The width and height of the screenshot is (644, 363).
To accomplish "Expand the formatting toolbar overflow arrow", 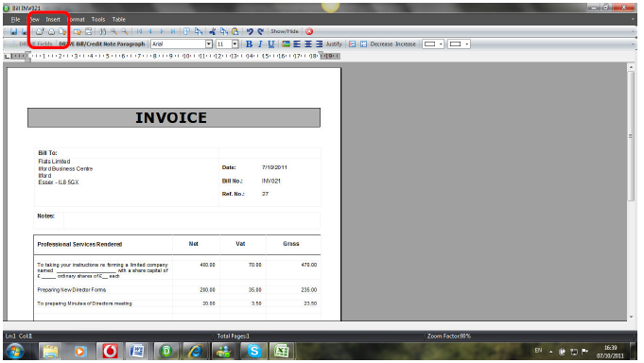I will 633,43.
